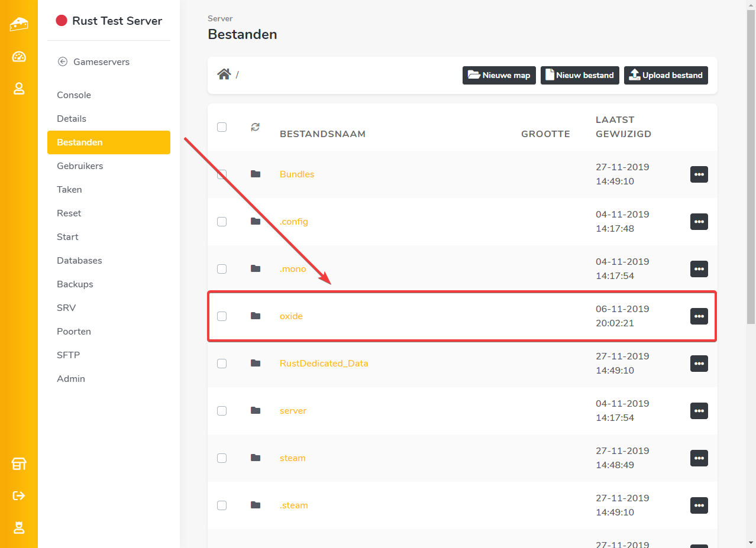The image size is (756, 548).
Task: Click the refresh icon in table header
Action: click(255, 127)
